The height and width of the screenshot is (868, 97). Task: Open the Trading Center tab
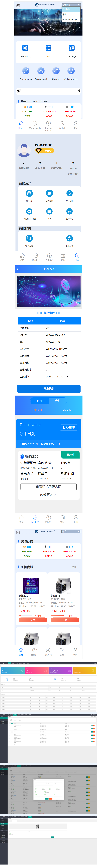[x=48, y=125]
